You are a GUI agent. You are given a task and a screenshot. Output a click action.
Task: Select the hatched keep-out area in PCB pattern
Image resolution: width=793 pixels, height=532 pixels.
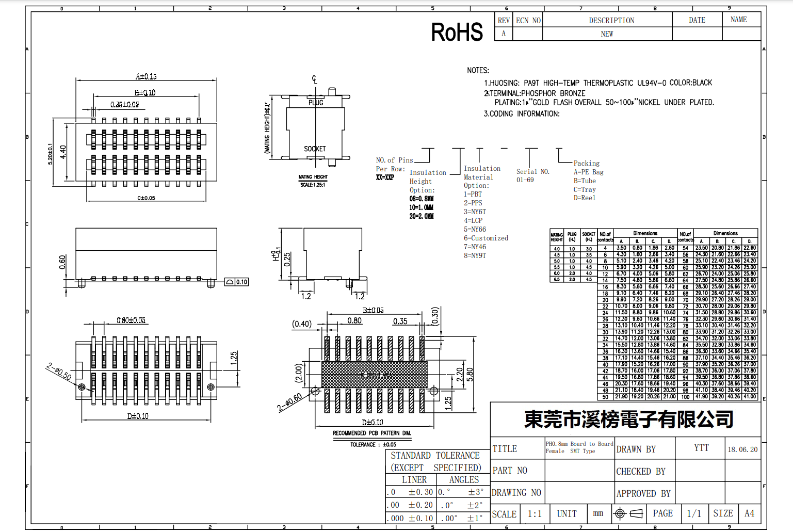(374, 375)
